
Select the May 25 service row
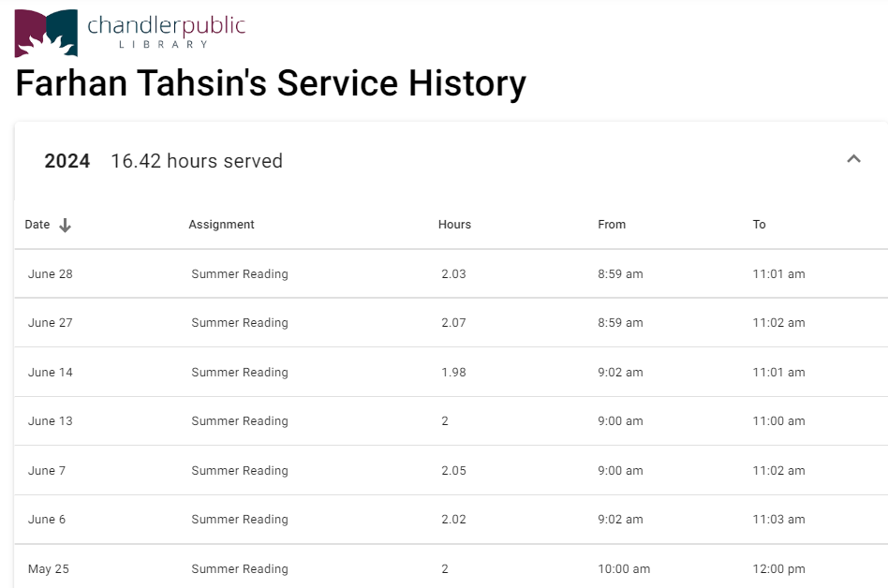pos(450,569)
